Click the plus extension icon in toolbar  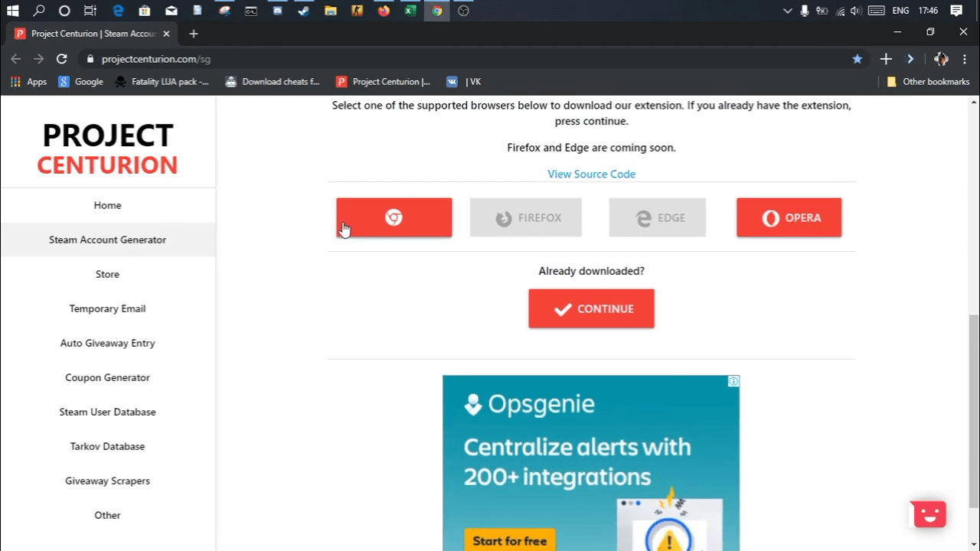886,59
